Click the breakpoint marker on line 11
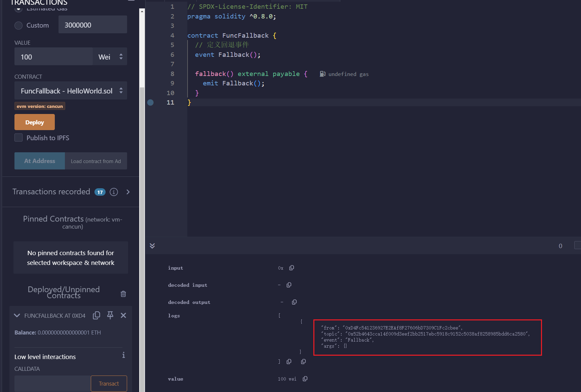581x392 pixels. (x=151, y=103)
